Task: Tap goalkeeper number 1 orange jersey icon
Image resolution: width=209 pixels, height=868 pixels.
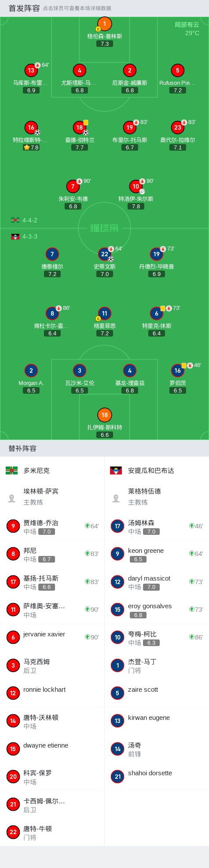Action: click(105, 24)
